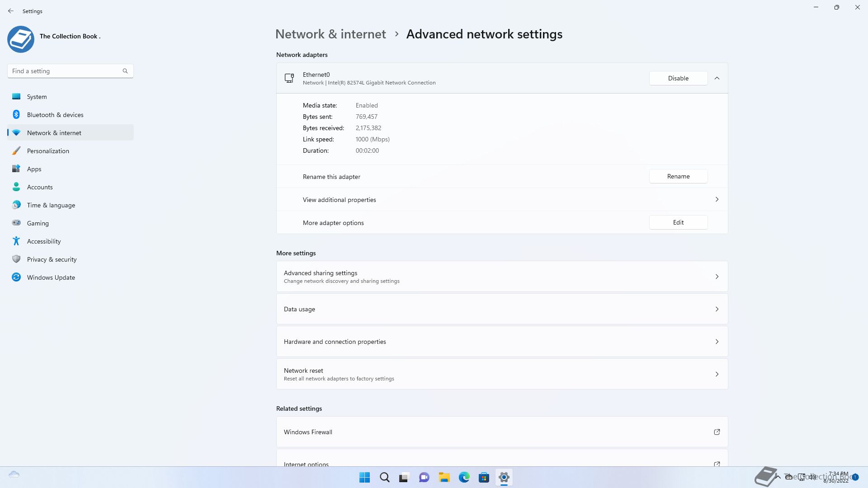Screen dimensions: 868x488
Task: Click the Windows Update sidebar icon
Action: coord(16,277)
